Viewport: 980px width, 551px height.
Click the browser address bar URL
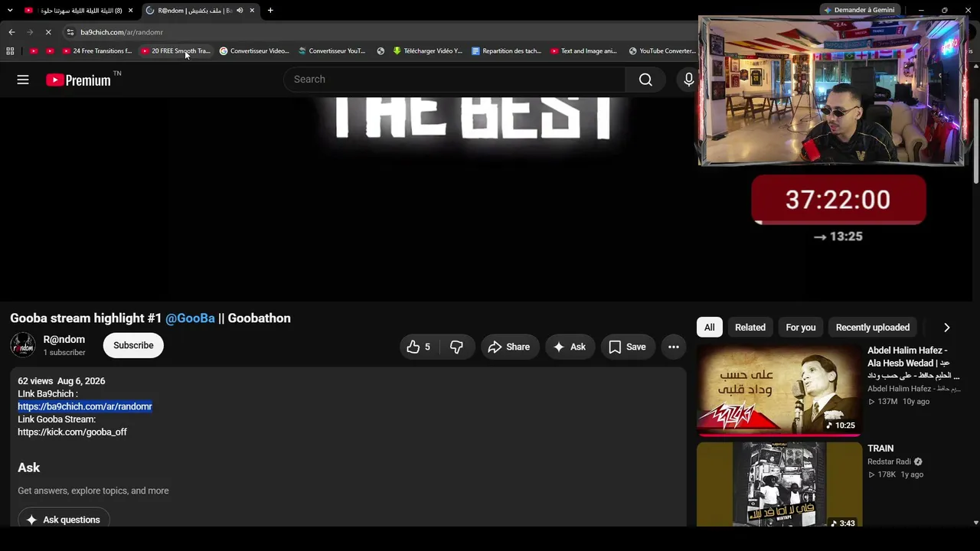pos(122,32)
